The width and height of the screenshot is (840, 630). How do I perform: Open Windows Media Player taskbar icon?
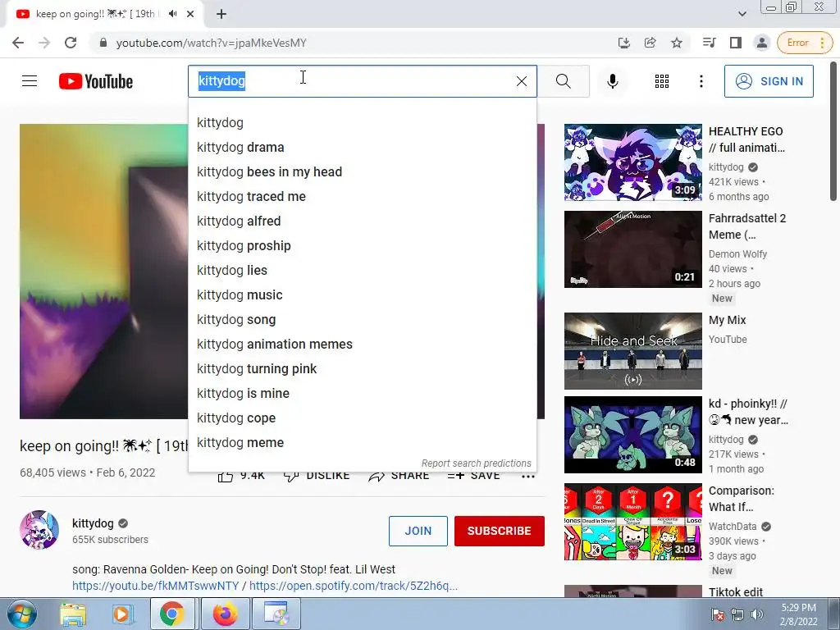click(121, 614)
